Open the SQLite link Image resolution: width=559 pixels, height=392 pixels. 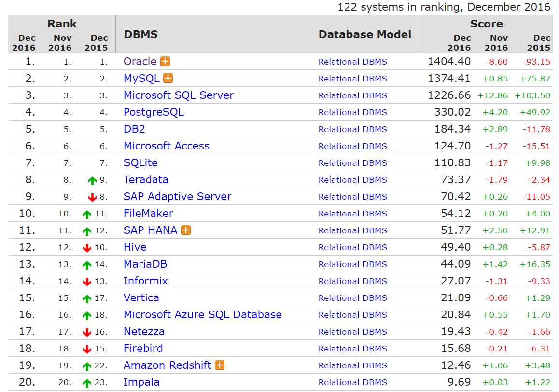click(140, 162)
